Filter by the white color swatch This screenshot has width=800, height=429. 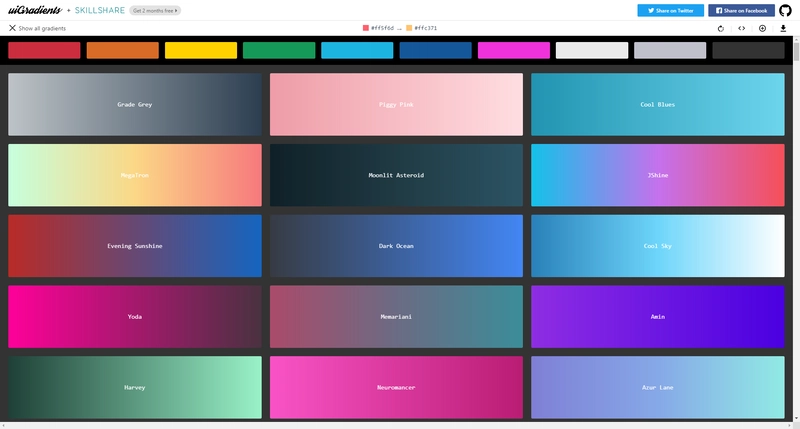tap(592, 50)
